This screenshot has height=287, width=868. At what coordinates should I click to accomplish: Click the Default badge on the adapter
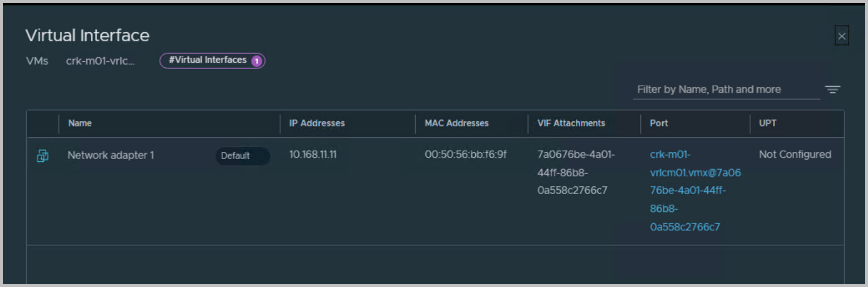pyautogui.click(x=235, y=156)
